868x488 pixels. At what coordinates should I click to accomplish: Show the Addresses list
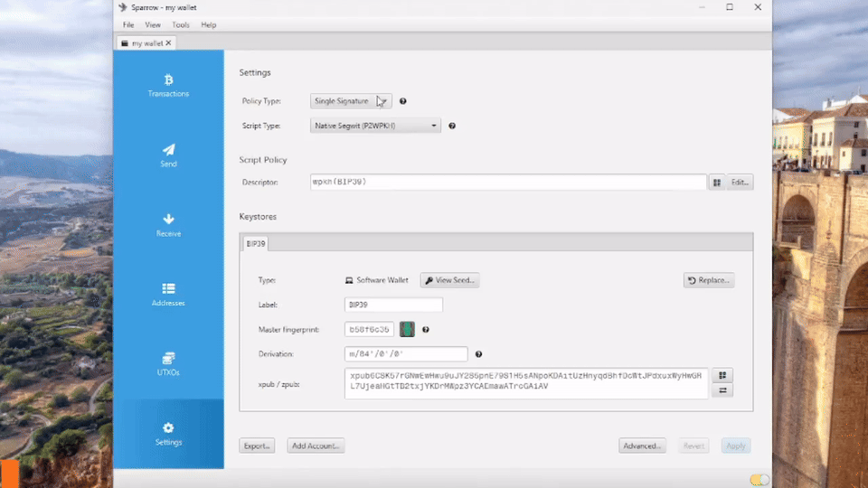(x=168, y=295)
